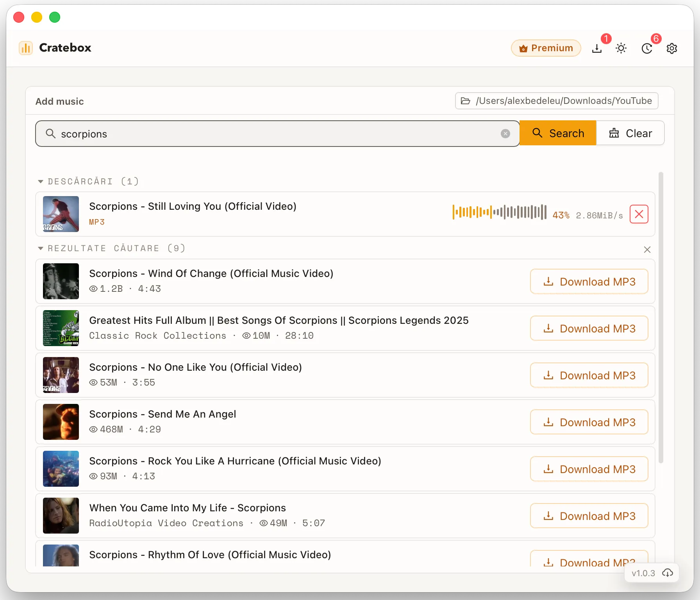
Task: Click the Send Me An Angel thumbnail
Action: (x=61, y=422)
